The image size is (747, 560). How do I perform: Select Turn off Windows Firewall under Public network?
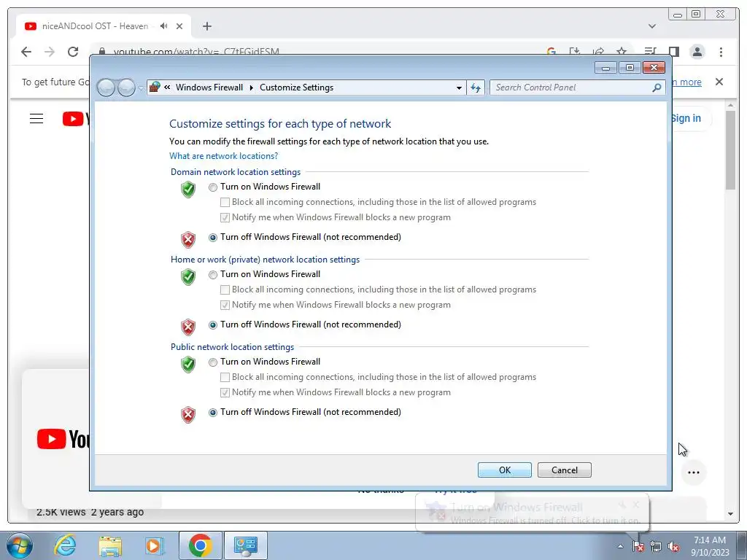[213, 413]
